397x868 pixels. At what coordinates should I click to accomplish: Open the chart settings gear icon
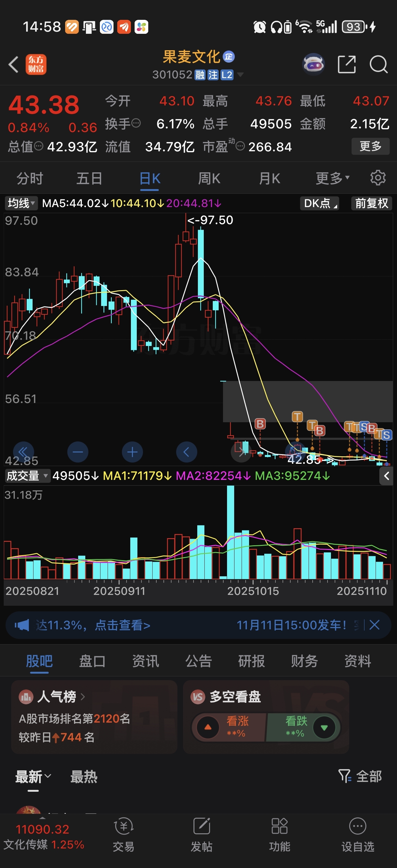[x=378, y=178]
